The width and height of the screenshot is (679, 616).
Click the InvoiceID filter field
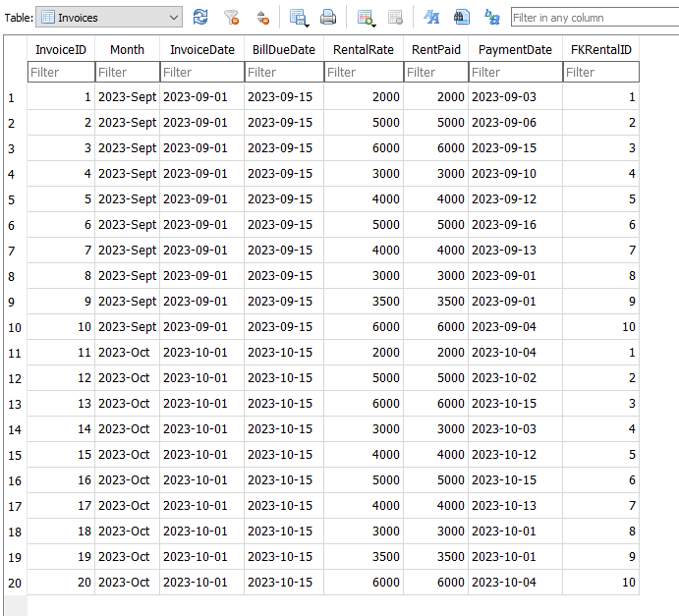pos(61,72)
